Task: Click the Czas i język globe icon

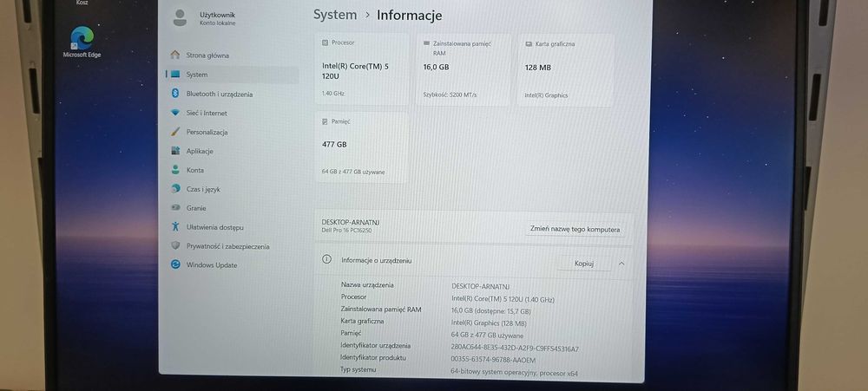Action: (175, 189)
